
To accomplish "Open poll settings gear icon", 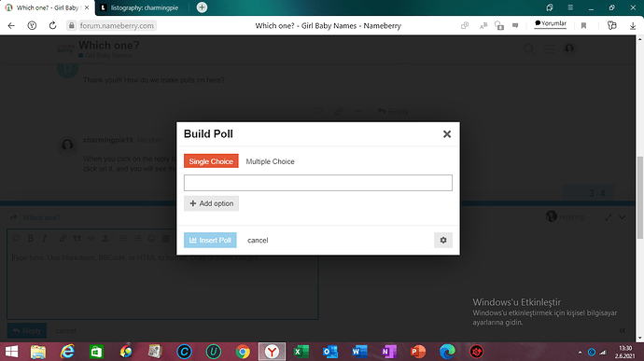I will click(443, 241).
